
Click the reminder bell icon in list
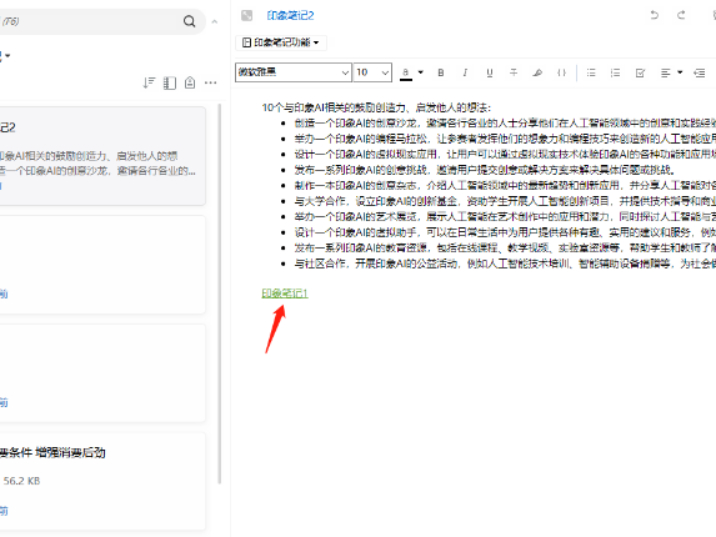(x=190, y=83)
